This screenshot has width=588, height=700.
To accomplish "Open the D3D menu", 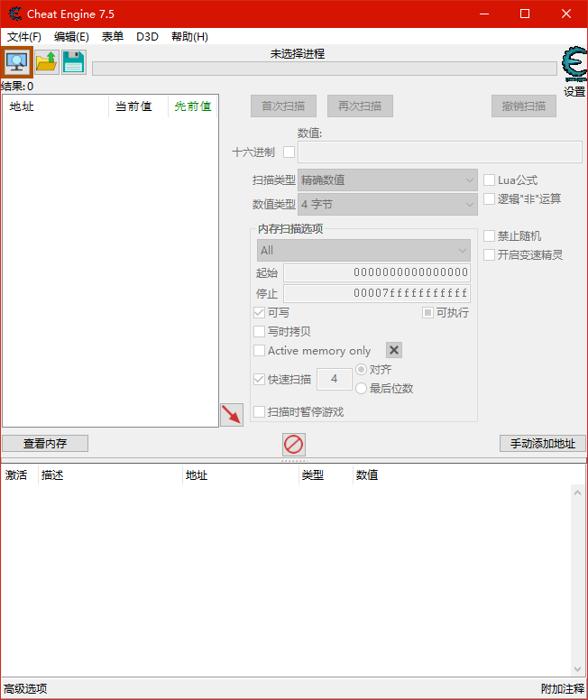I will (x=147, y=37).
